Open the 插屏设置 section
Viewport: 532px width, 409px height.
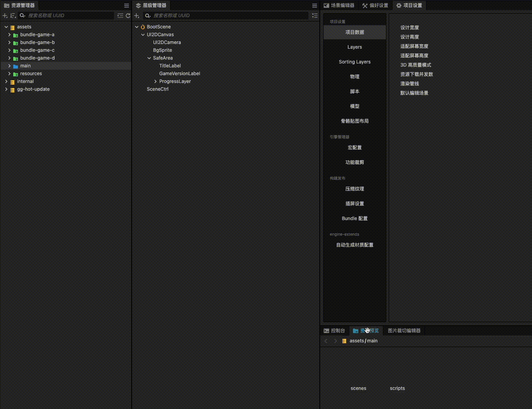[x=355, y=204]
